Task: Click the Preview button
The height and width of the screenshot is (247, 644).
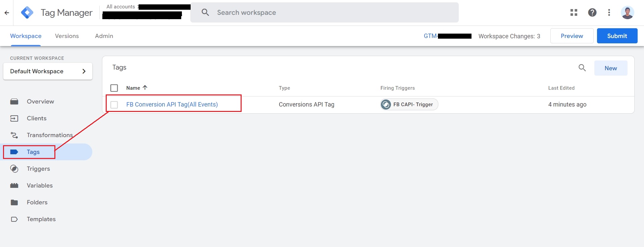Action: click(572, 36)
